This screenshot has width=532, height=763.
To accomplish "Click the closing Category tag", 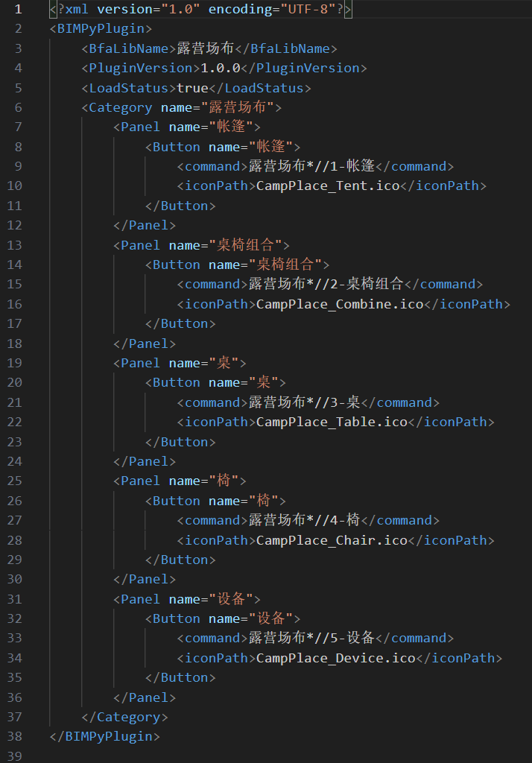I will coord(124,717).
